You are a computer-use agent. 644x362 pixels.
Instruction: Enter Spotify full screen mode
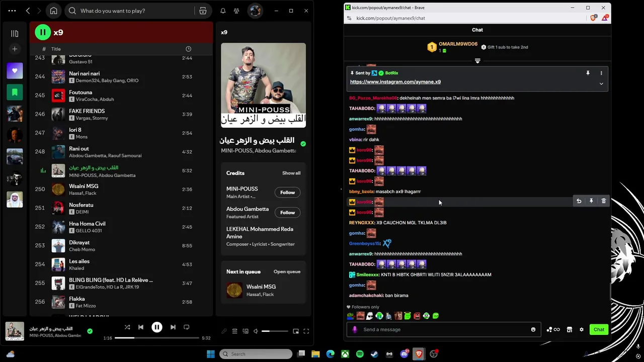[306, 331]
